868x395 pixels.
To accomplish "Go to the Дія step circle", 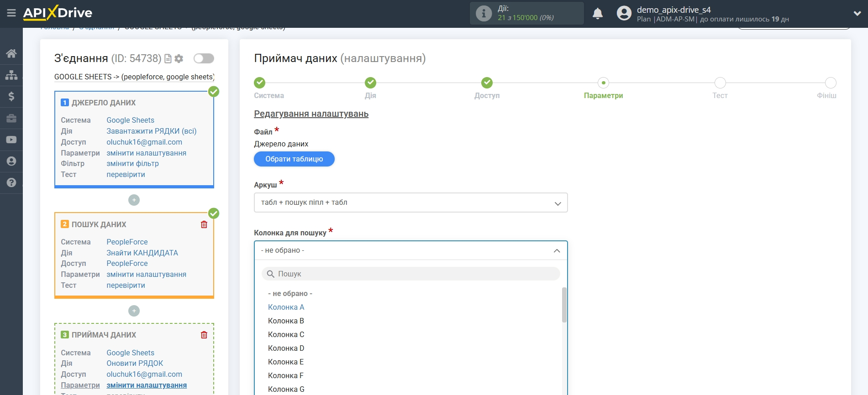I will tap(370, 83).
